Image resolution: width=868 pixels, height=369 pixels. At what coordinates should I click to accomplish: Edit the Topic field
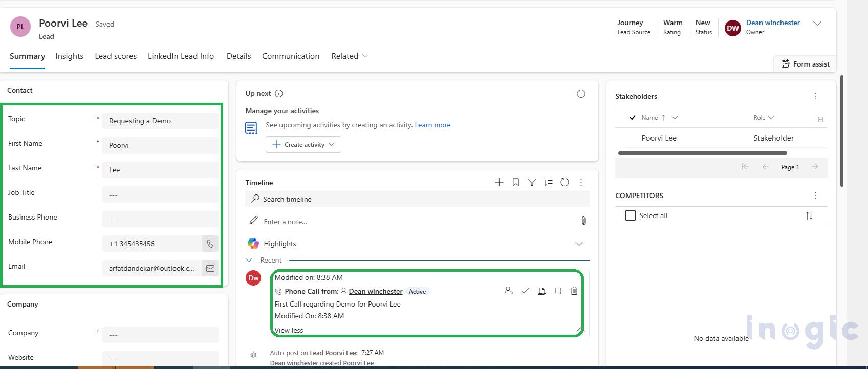click(x=160, y=121)
